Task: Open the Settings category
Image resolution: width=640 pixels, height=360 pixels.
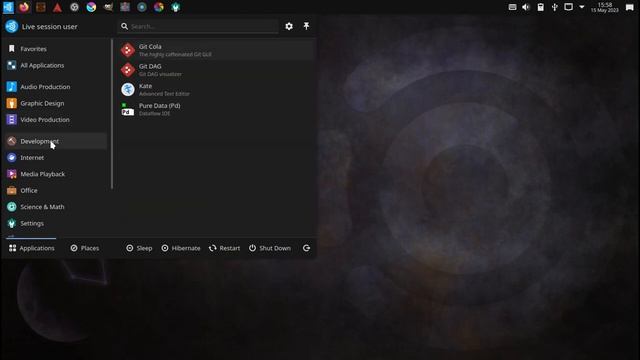Action: 56,223
